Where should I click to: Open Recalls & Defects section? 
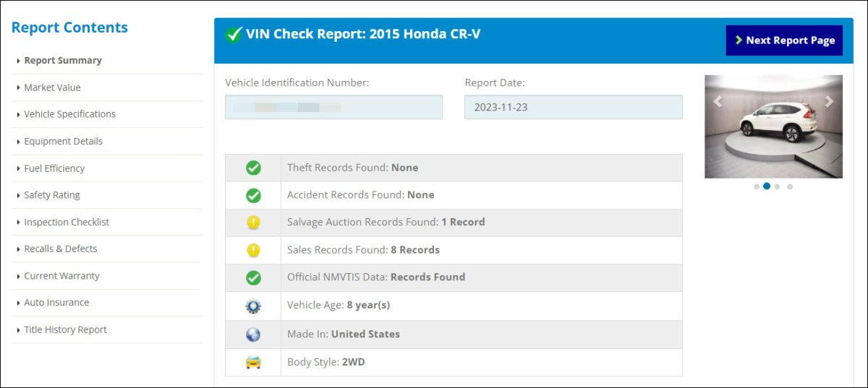pyautogui.click(x=61, y=249)
